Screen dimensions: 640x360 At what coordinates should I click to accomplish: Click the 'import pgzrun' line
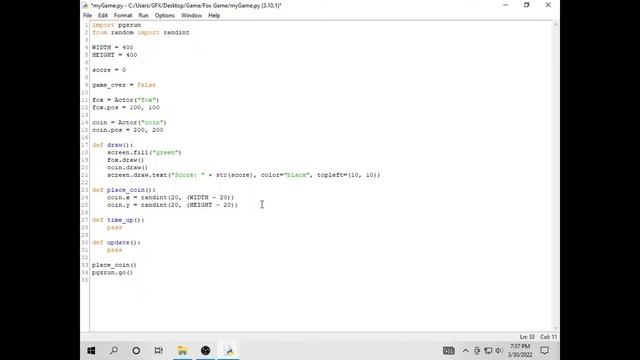tap(116, 25)
